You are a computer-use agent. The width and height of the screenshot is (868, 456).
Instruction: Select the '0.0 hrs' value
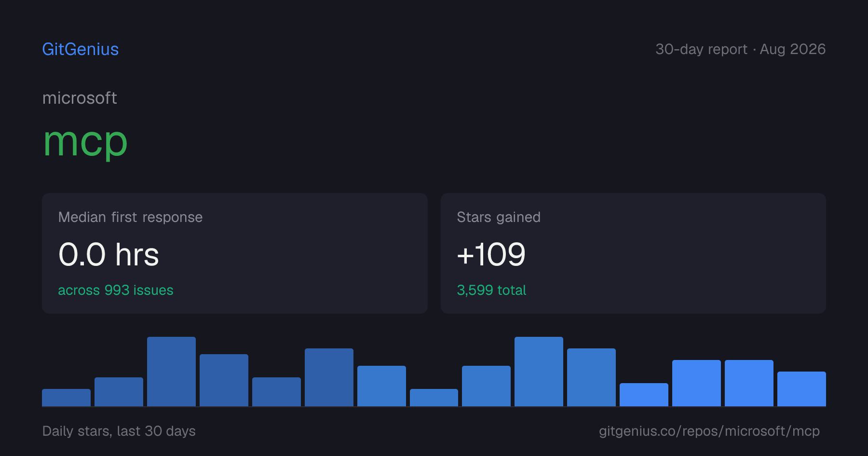[x=108, y=254]
